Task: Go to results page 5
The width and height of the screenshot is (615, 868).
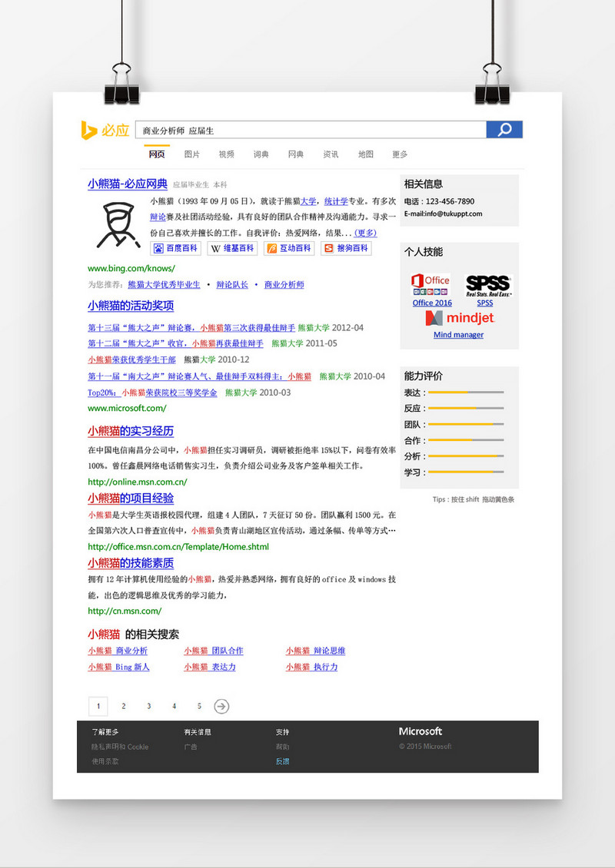Action: 199,706
